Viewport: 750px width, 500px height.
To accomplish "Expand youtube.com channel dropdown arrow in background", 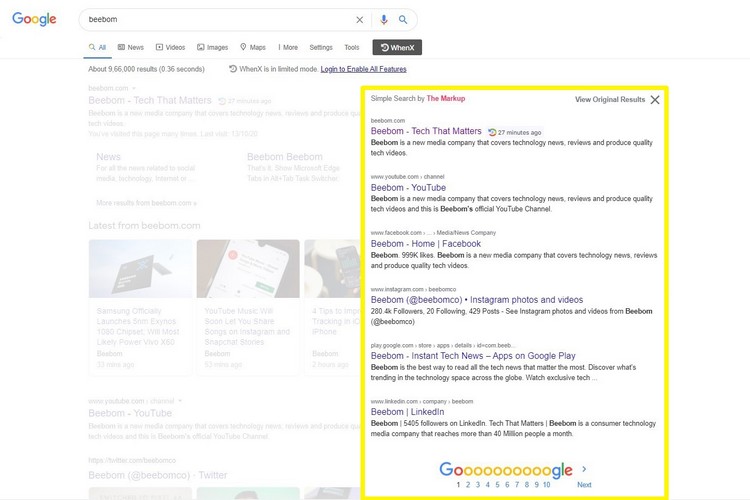I will (180, 401).
